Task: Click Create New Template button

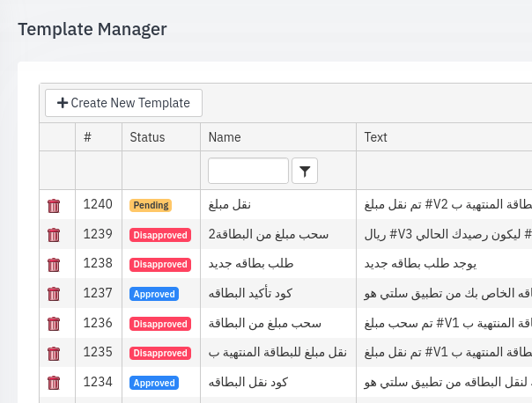Action: (123, 103)
